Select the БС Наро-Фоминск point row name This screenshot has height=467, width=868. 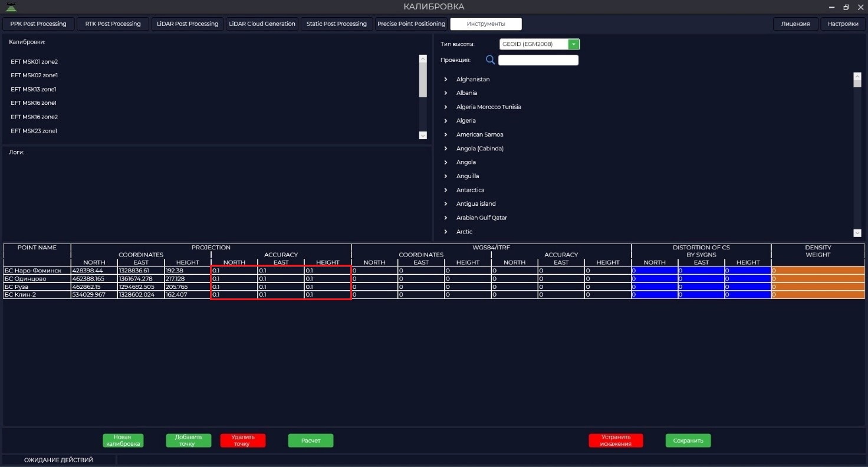pos(37,271)
